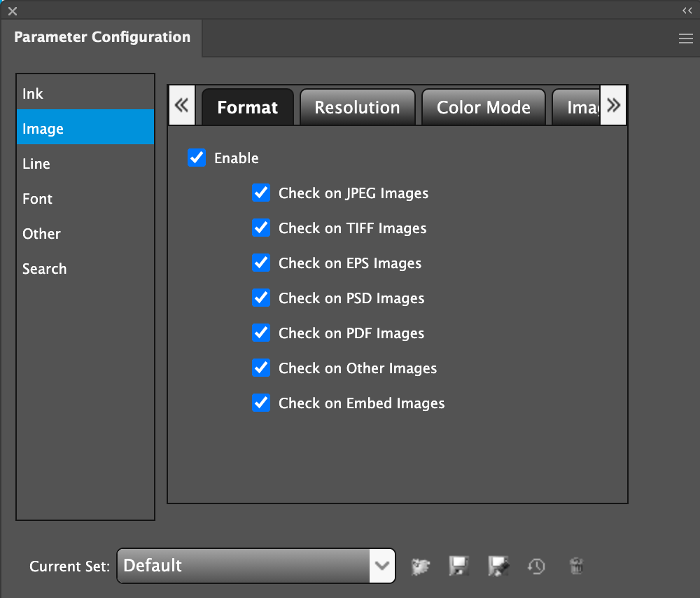
Task: Click the load parameter set icon
Action: [x=421, y=566]
